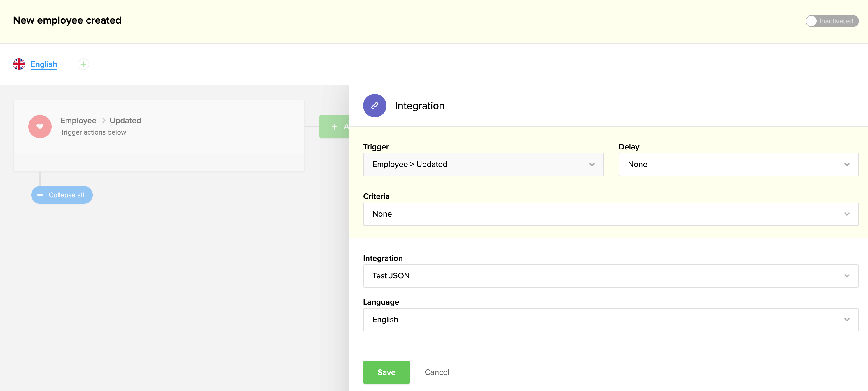The height and width of the screenshot is (391, 868).
Task: Cancel the integration edits
Action: point(437,372)
